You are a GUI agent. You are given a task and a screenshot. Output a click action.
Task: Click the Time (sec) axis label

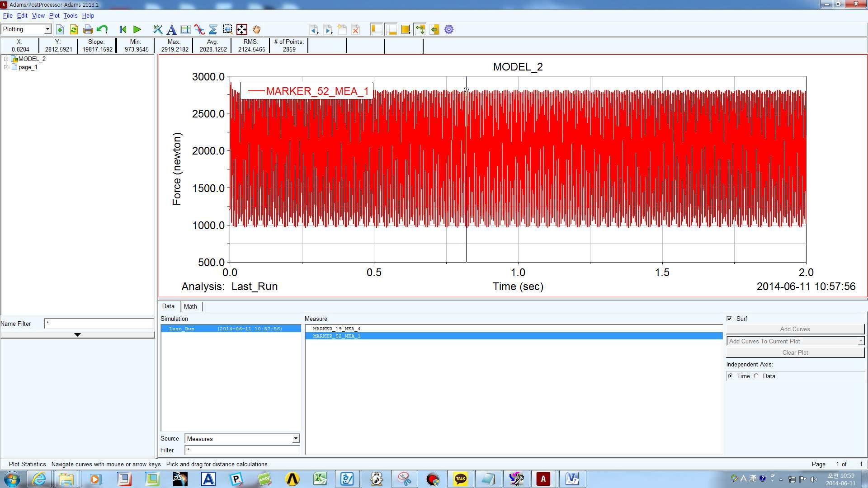click(518, 286)
